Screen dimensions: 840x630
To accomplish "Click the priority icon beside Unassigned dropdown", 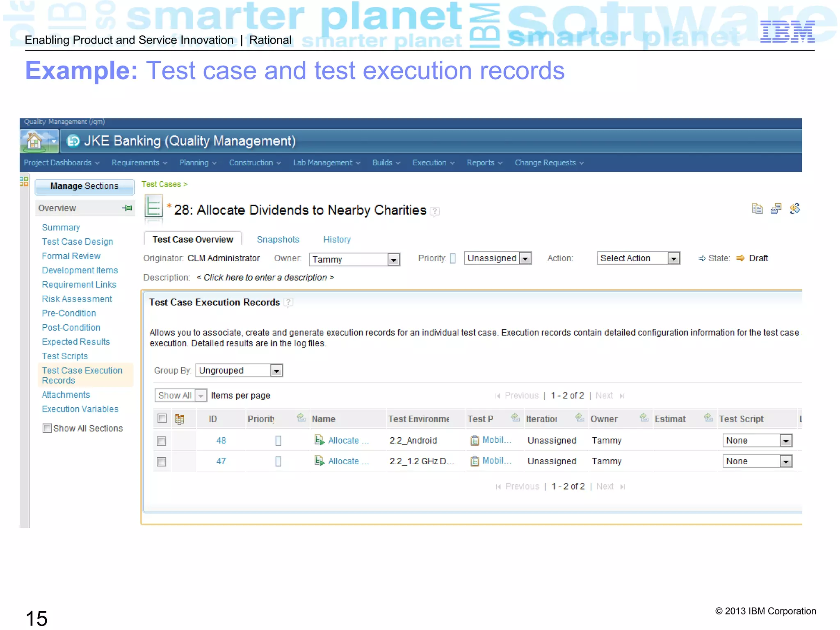I will pos(453,258).
